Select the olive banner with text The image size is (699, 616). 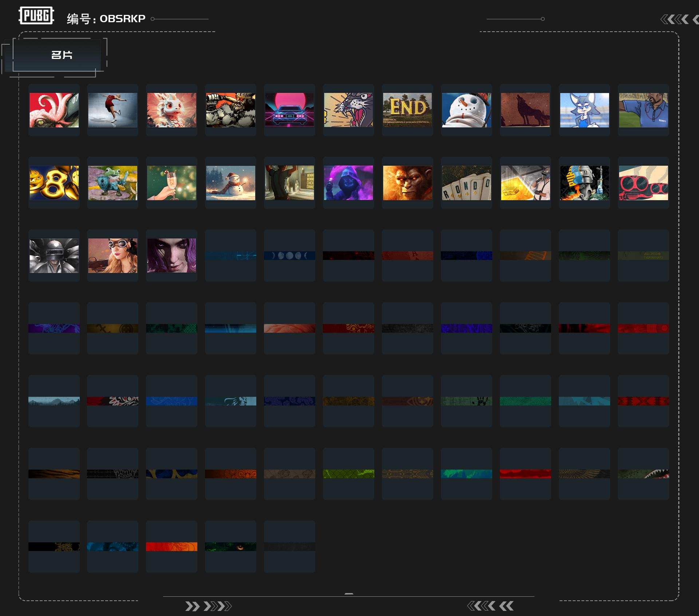(x=643, y=255)
